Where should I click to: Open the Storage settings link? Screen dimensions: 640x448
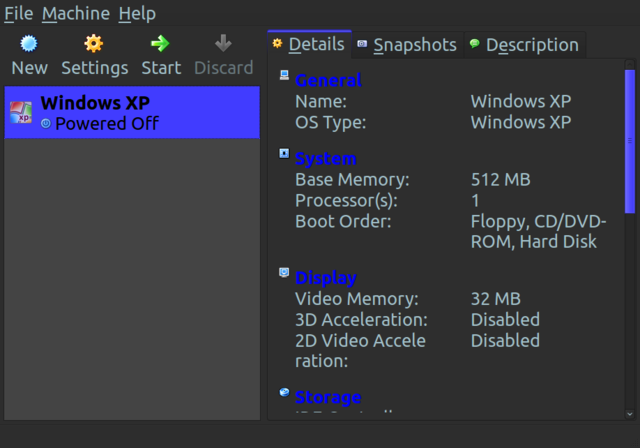(328, 397)
